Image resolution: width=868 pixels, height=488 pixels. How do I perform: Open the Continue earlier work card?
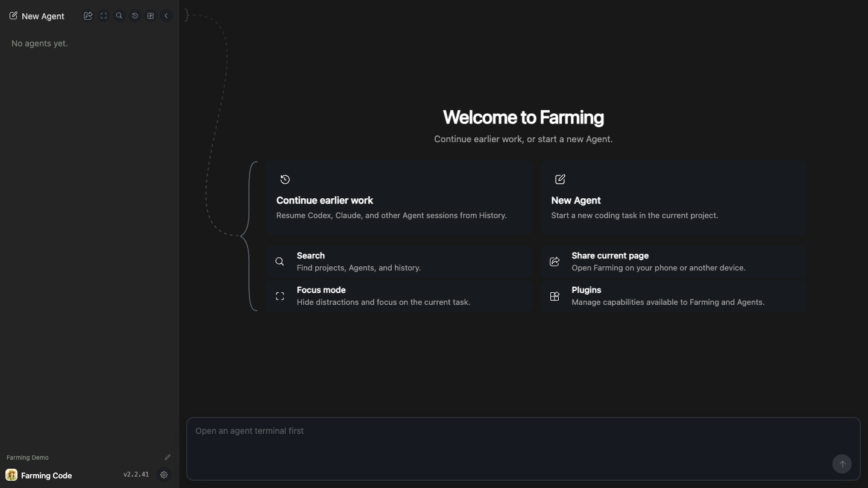click(x=399, y=197)
